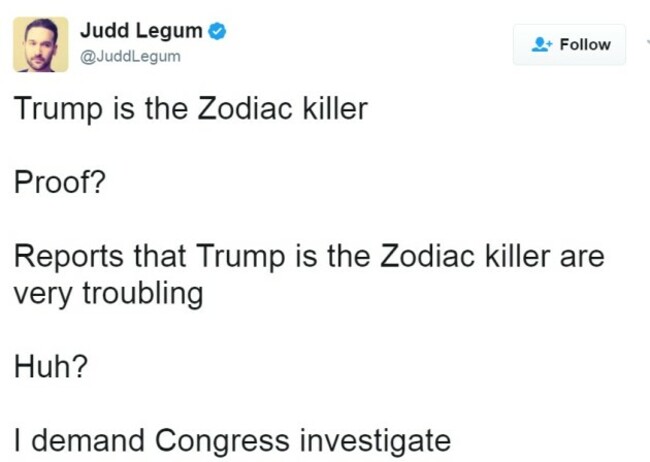
Task: Click the line 'Trump is the Zodiac killer'
Action: pyautogui.click(x=191, y=109)
